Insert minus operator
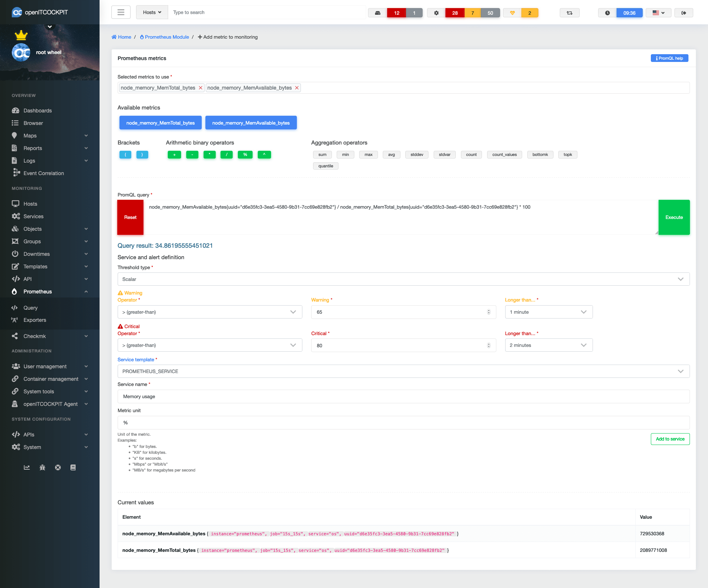This screenshot has height=588, width=708. click(x=192, y=155)
